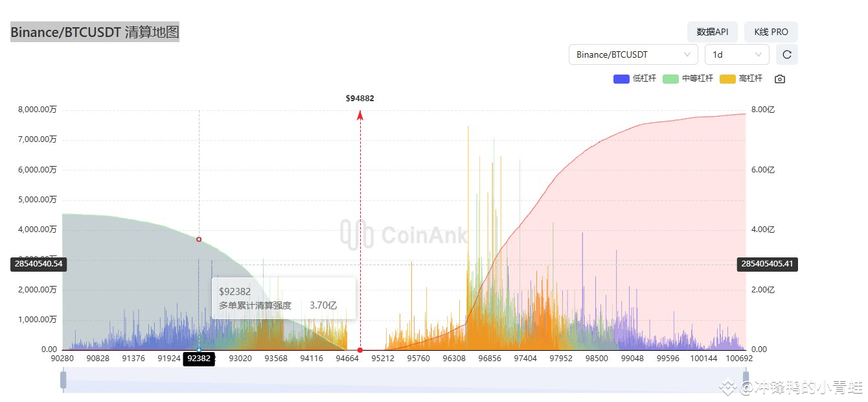Click the highlighted 92382 axis label
The height and width of the screenshot is (402, 868).
coord(199,359)
